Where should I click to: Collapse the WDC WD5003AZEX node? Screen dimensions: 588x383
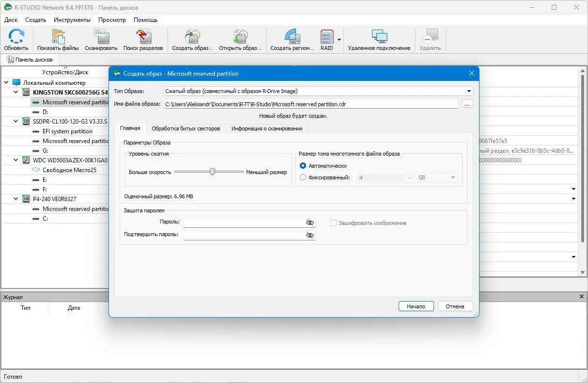[x=16, y=160]
